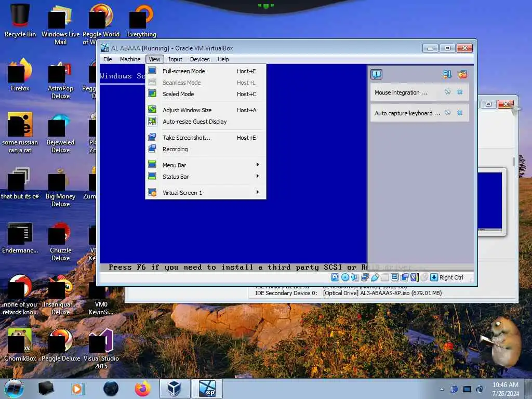The height and width of the screenshot is (399, 532).
Task: Select the AstroPop Deluxe desktop icon
Action: (x=60, y=79)
